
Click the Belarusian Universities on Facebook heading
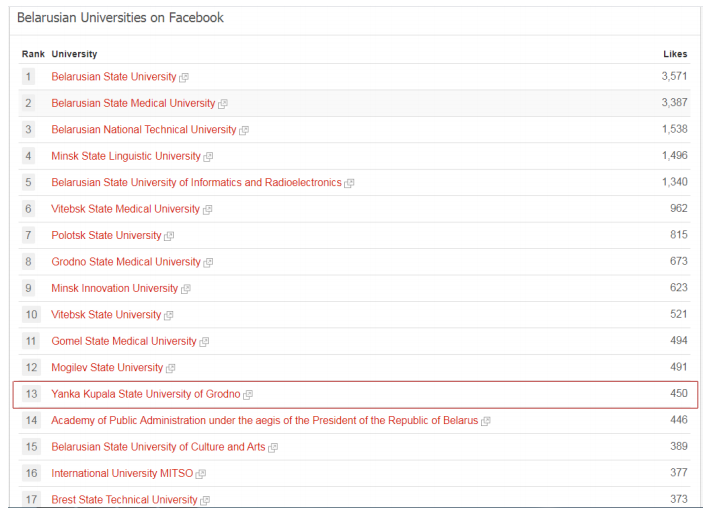120,18
